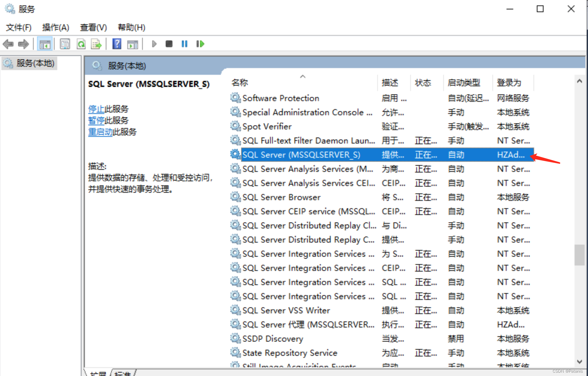Select the SQL Server (MSSQLSERVER_S) row
The height and width of the screenshot is (376, 588).
pyautogui.click(x=382, y=155)
